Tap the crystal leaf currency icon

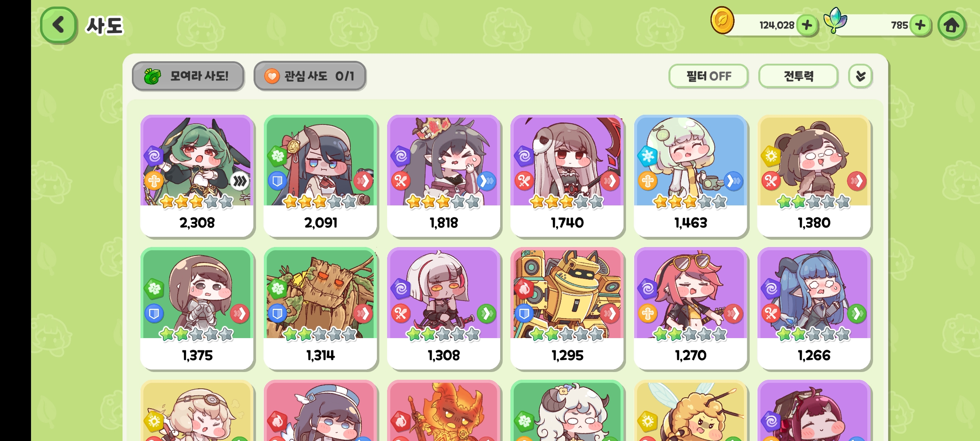tap(835, 20)
